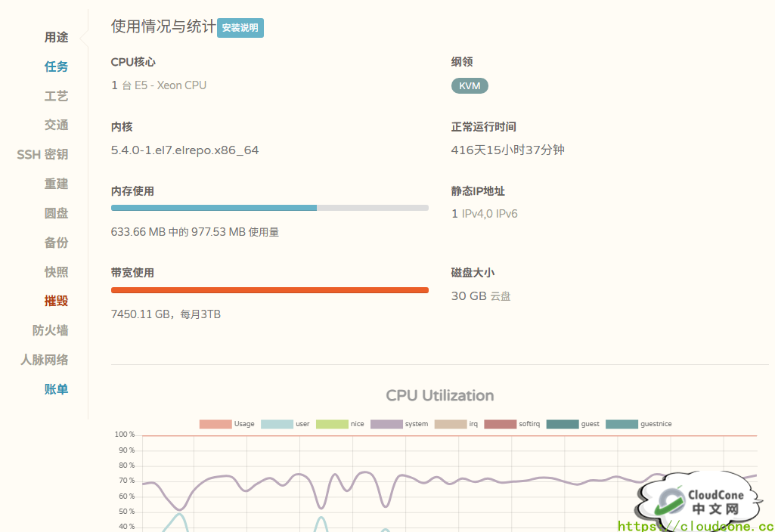Open the 任务 section
775x532 pixels.
click(x=56, y=66)
